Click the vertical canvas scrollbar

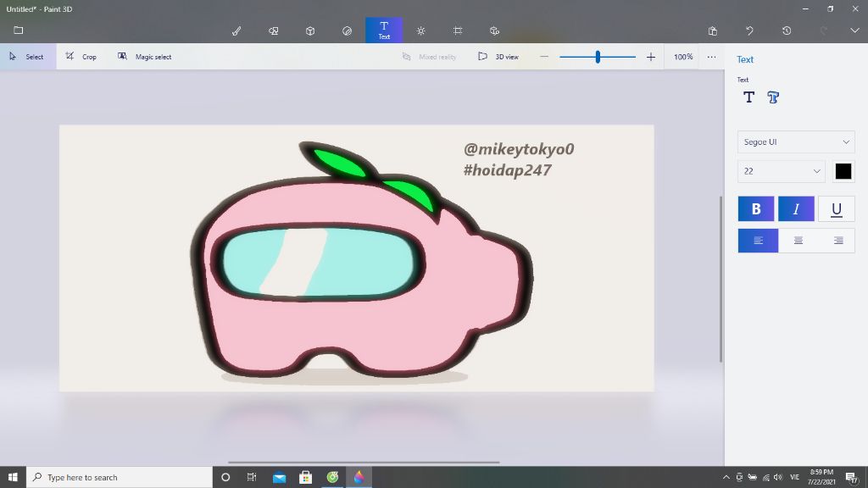(721, 280)
